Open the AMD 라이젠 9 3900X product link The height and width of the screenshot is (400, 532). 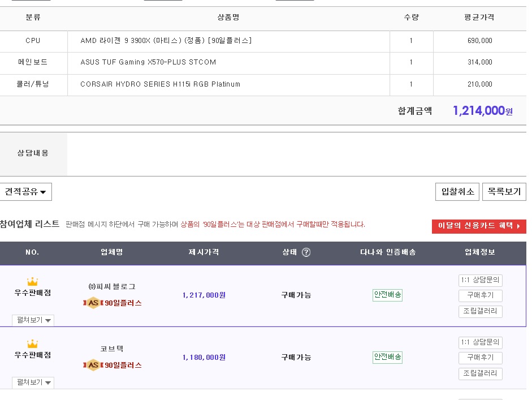(x=166, y=41)
